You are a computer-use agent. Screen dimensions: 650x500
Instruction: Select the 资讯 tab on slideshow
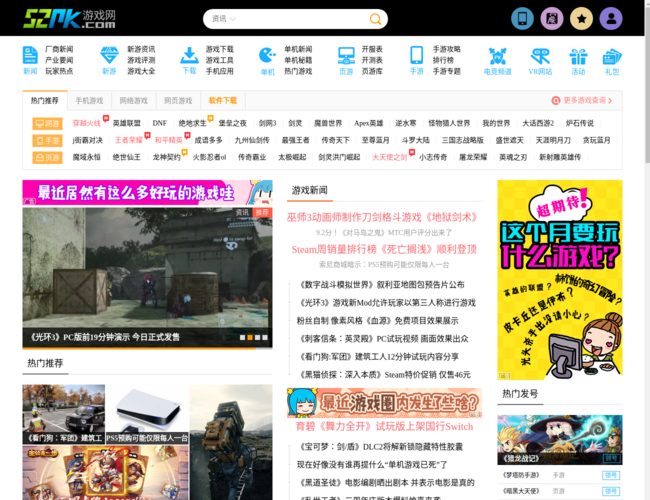tap(242, 213)
